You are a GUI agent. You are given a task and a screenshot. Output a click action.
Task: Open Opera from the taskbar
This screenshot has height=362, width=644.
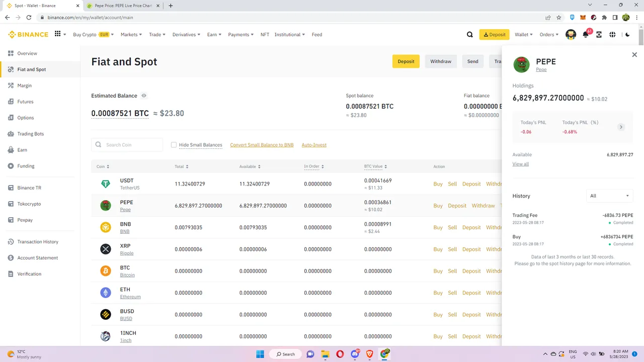point(340,354)
